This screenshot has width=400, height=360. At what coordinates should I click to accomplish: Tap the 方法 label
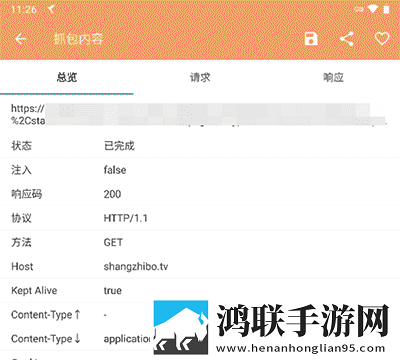[21, 242]
